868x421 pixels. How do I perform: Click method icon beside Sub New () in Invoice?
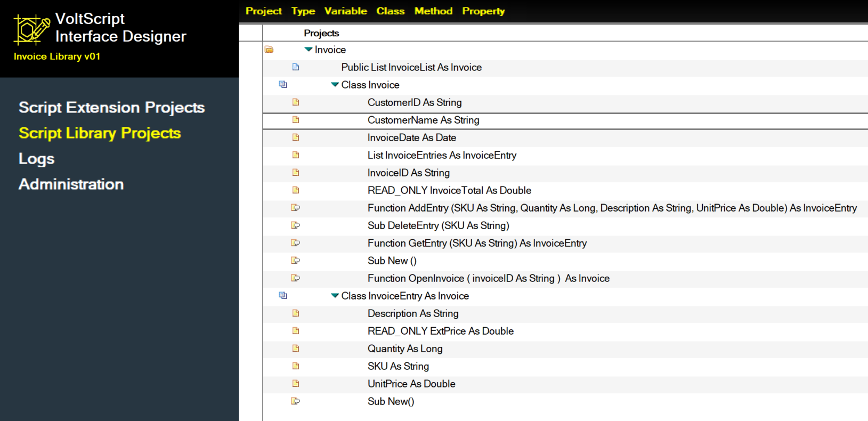(295, 261)
